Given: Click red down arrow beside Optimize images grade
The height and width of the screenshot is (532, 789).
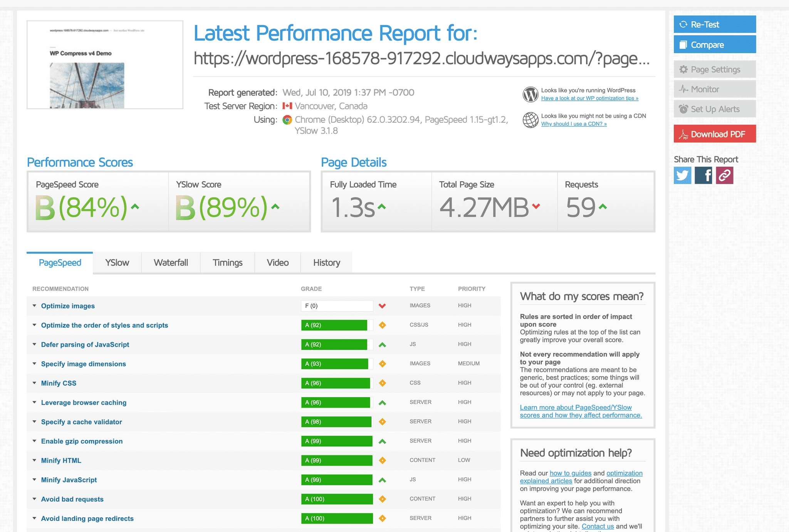Looking at the screenshot, I should [382, 306].
